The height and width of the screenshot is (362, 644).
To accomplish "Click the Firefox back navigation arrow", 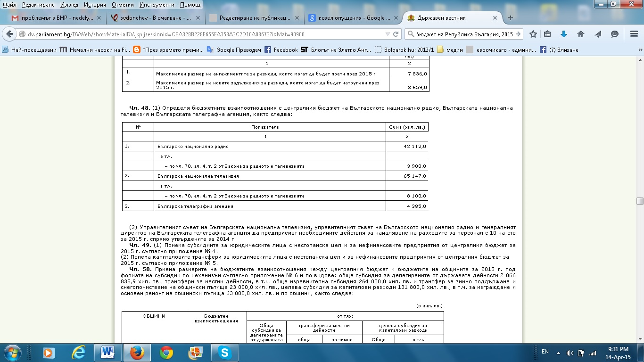I will (9, 34).
